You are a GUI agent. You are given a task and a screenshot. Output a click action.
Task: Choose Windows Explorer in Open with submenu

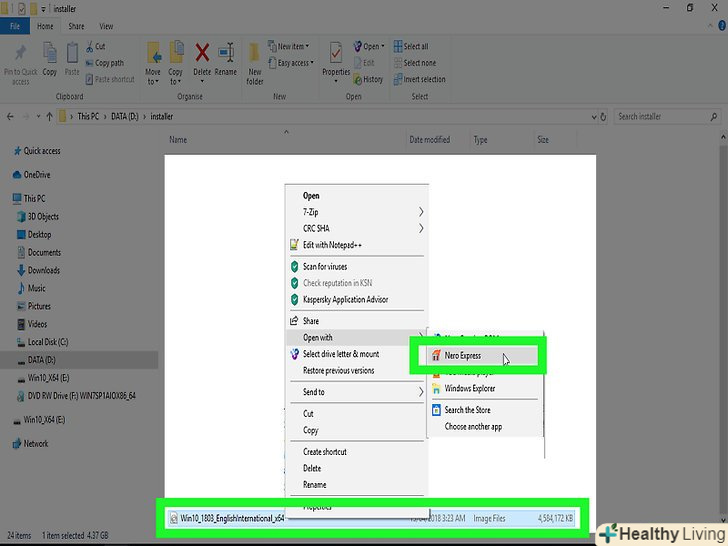pyautogui.click(x=485, y=389)
